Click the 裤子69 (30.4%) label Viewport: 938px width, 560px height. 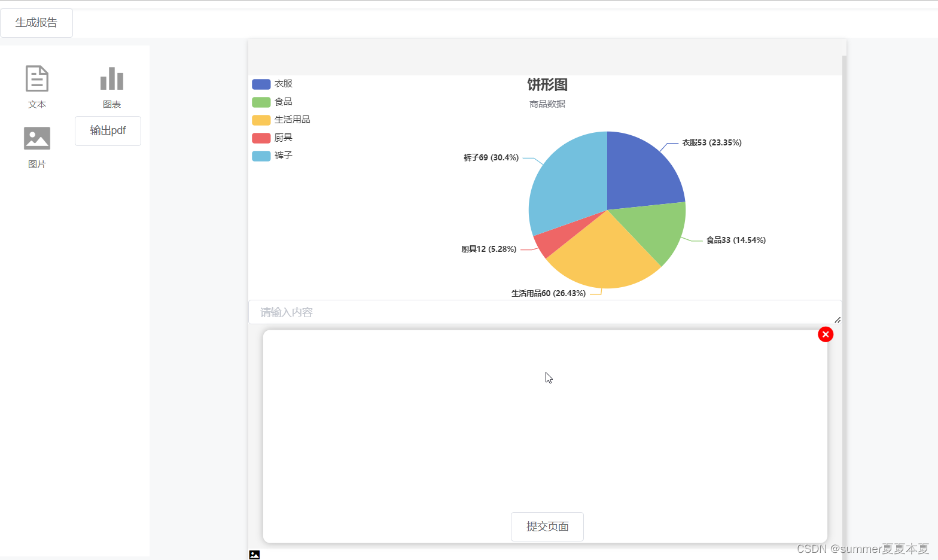tap(491, 157)
